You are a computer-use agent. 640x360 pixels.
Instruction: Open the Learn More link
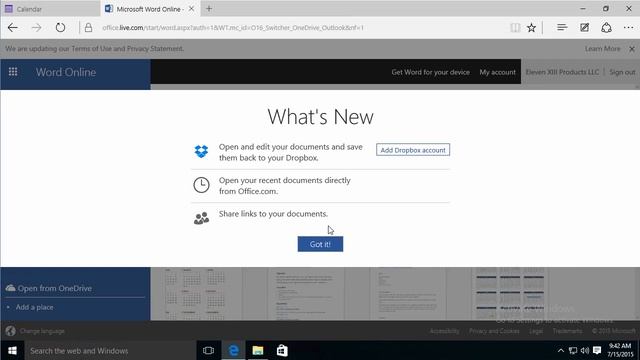602,49
